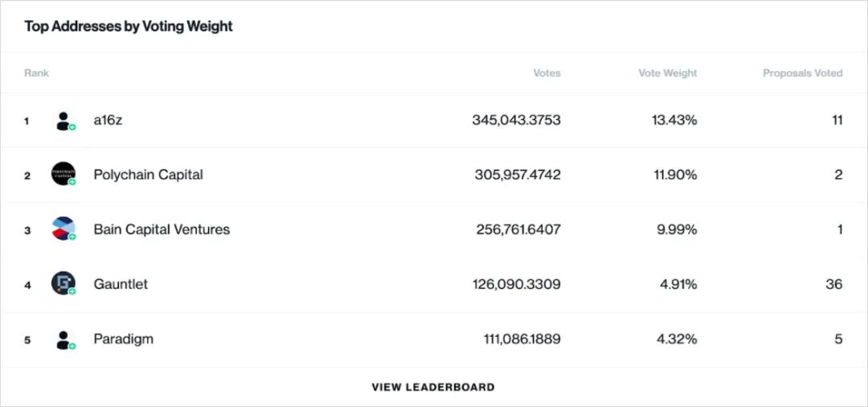The image size is (868, 407).
Task: Click the Rank column header
Action: pyautogui.click(x=36, y=73)
